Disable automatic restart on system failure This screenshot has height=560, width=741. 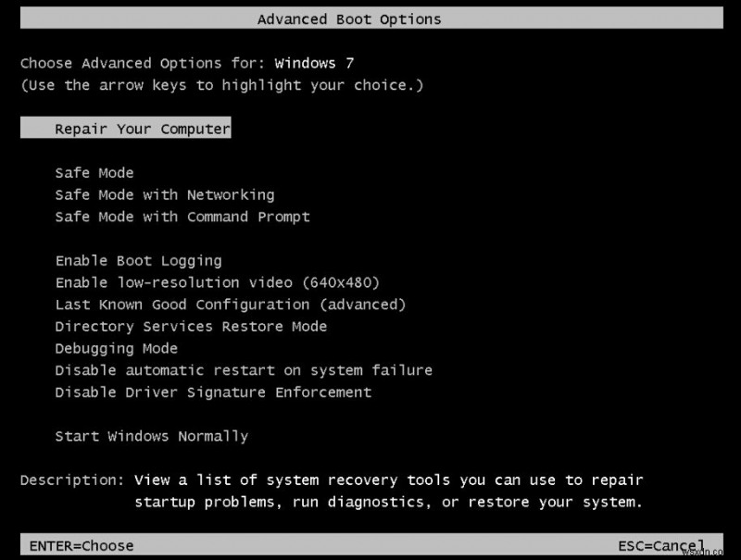247,370
